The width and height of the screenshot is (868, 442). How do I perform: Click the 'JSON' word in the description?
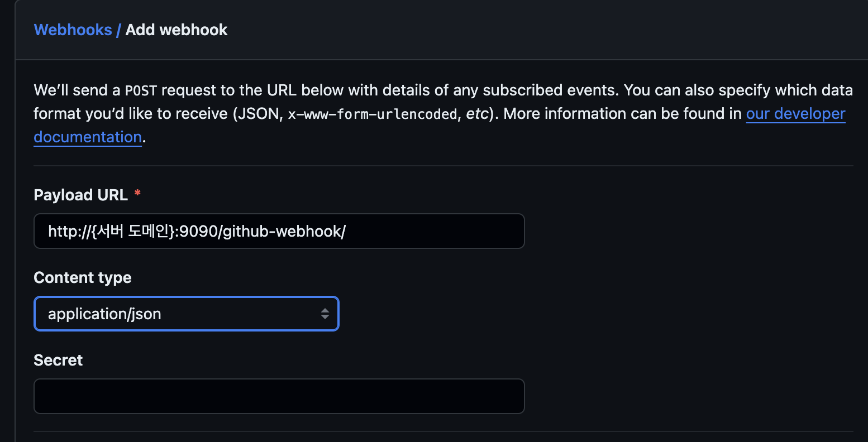pyautogui.click(x=257, y=114)
